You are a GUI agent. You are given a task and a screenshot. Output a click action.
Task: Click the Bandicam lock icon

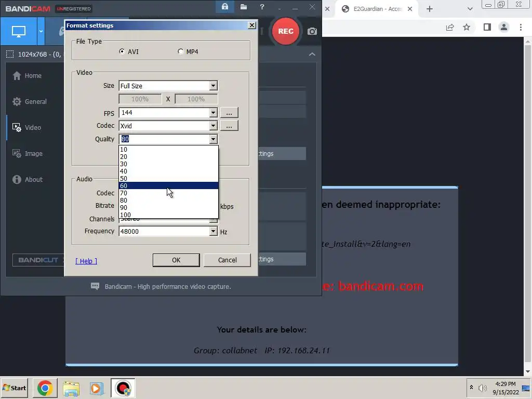[x=224, y=7]
